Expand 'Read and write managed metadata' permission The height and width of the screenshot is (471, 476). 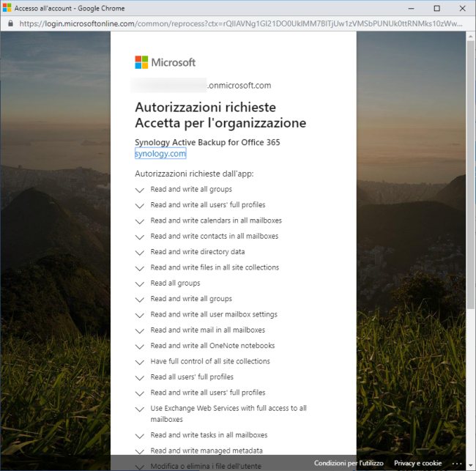[140, 451]
